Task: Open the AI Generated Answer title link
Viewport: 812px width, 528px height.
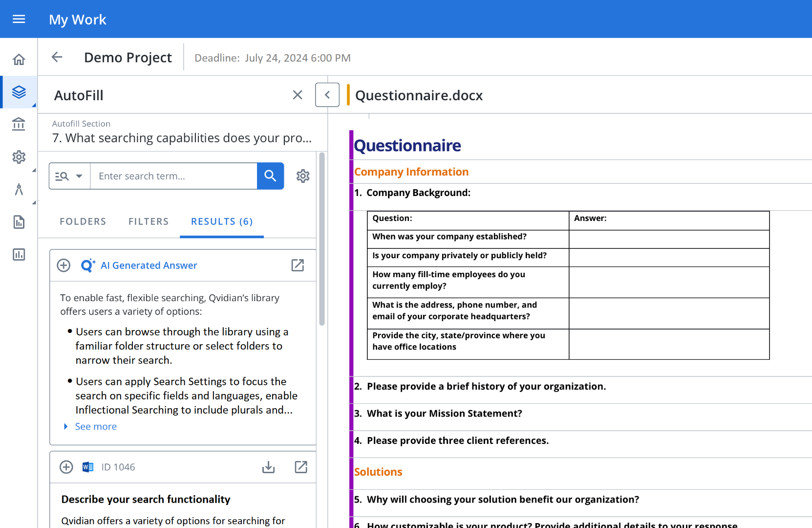Action: pyautogui.click(x=149, y=265)
